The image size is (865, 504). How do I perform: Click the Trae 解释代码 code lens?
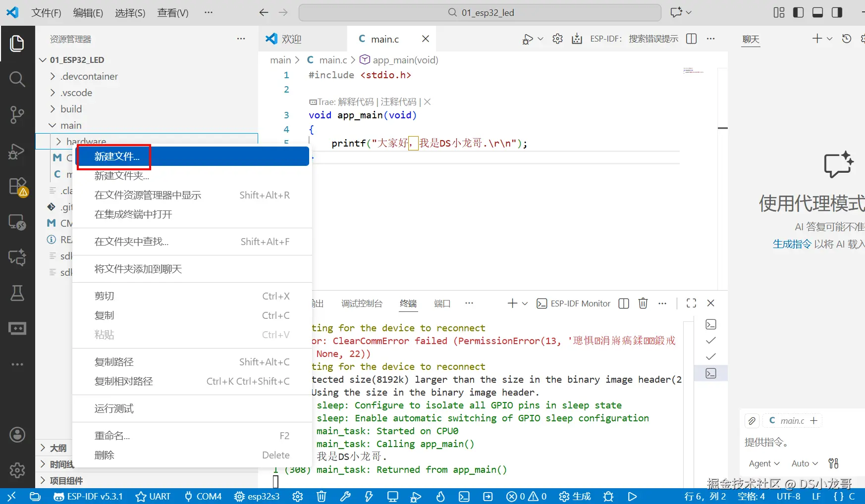click(356, 102)
